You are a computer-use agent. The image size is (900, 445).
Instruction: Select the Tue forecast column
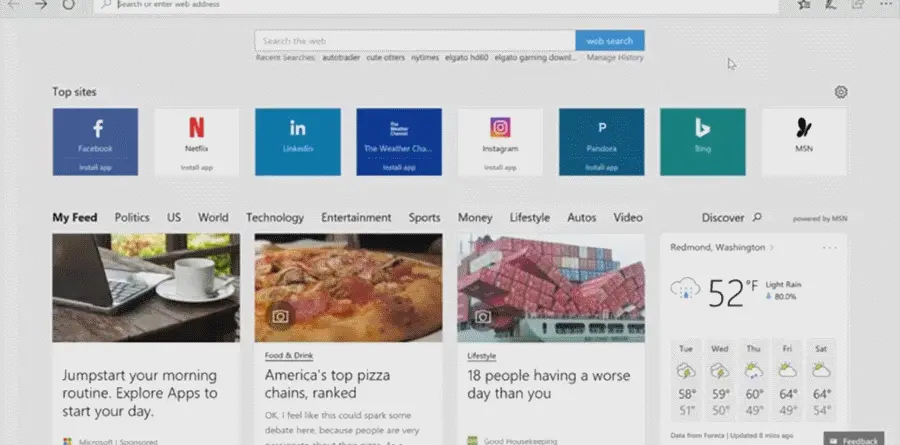pyautogui.click(x=685, y=380)
